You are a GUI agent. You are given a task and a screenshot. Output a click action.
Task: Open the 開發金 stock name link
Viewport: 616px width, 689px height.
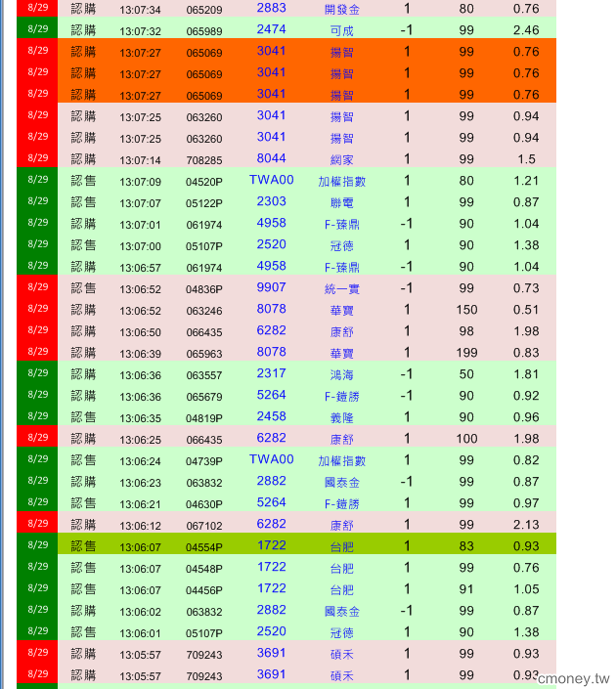342,9
